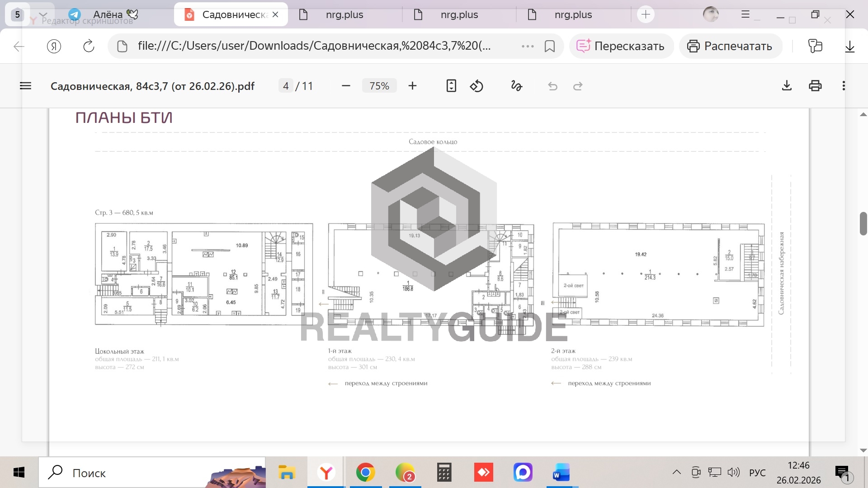
Task: Open PDF viewer more options menu
Action: pos(844,86)
